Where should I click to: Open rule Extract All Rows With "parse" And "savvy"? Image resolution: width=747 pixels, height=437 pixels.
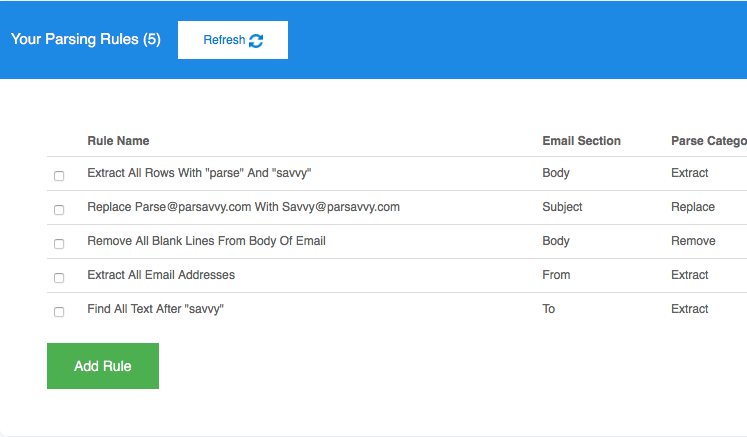199,173
